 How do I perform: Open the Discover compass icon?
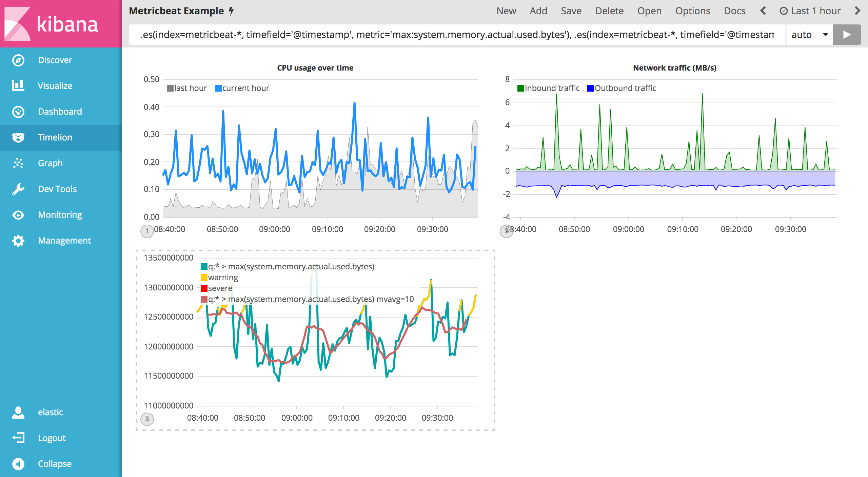pyautogui.click(x=18, y=60)
